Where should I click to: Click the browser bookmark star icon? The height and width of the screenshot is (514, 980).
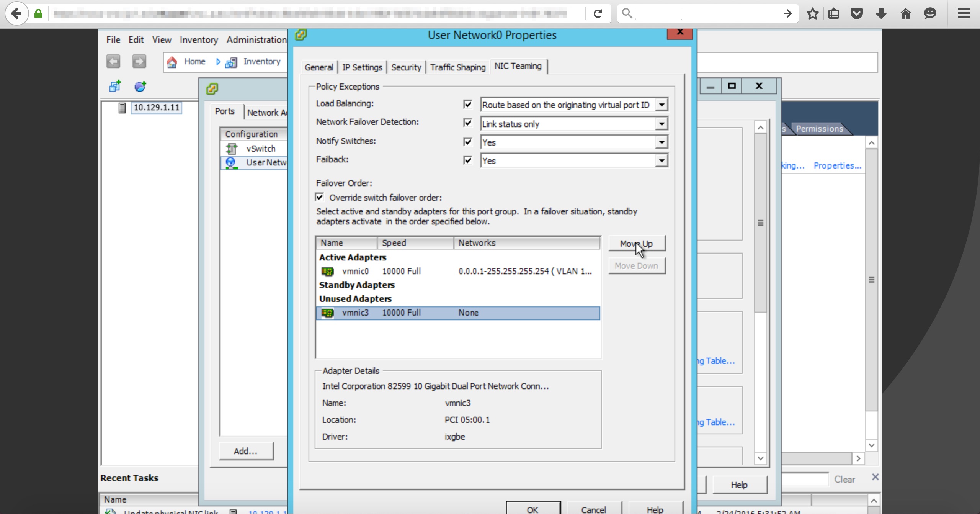point(812,14)
